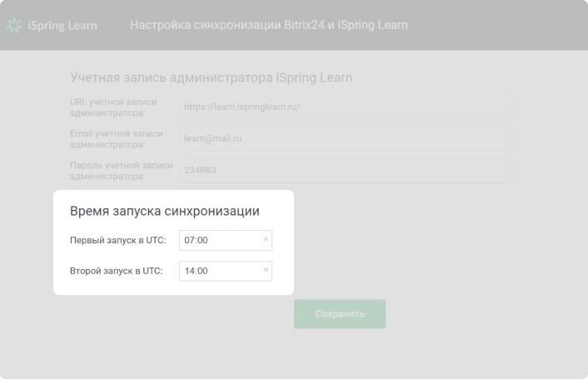
Task: Click the page title Настройка синхронизации Bitrix24
Action: pyautogui.click(x=269, y=25)
